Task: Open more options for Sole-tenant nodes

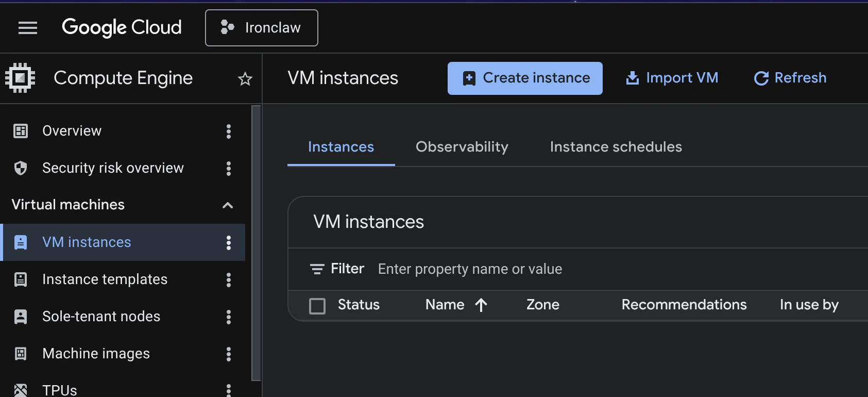Action: [229, 317]
